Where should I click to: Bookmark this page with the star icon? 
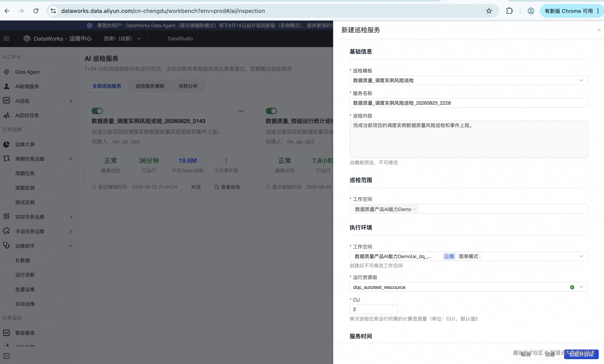(x=489, y=11)
